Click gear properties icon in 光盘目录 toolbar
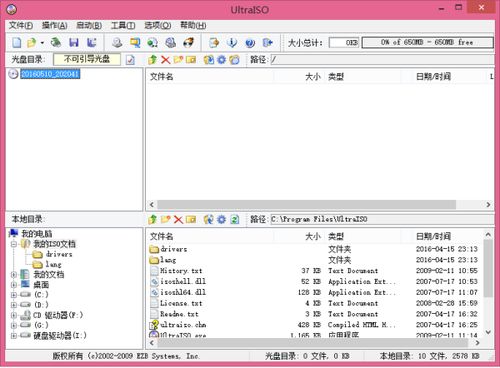500x368 pixels. tap(222, 60)
